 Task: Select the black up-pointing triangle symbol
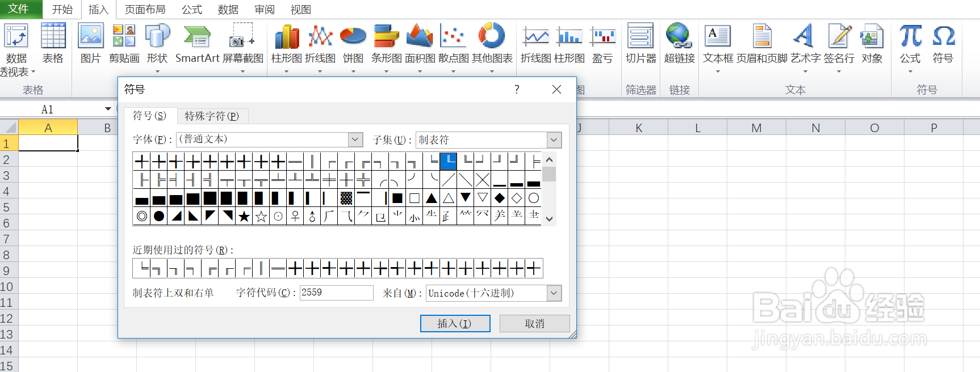click(432, 198)
